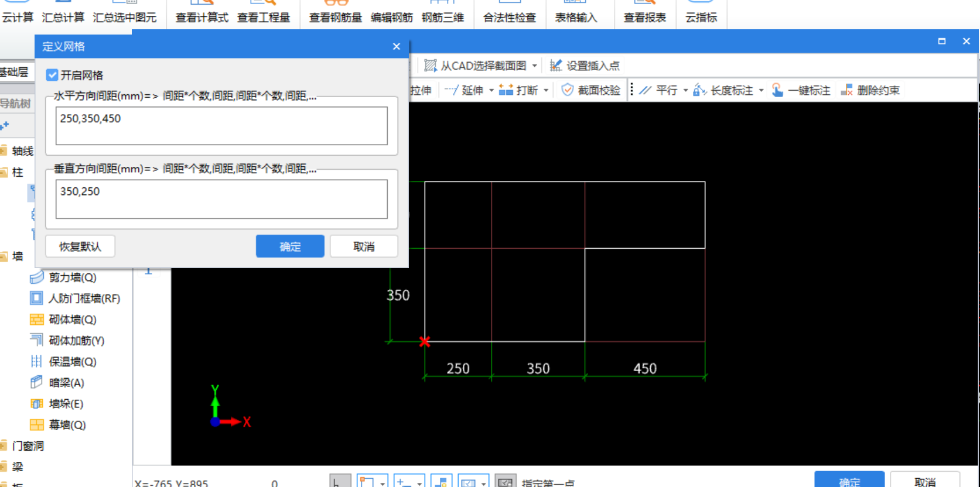
Task: Open the checkmark display dropdown in status bar
Action: [484, 483]
